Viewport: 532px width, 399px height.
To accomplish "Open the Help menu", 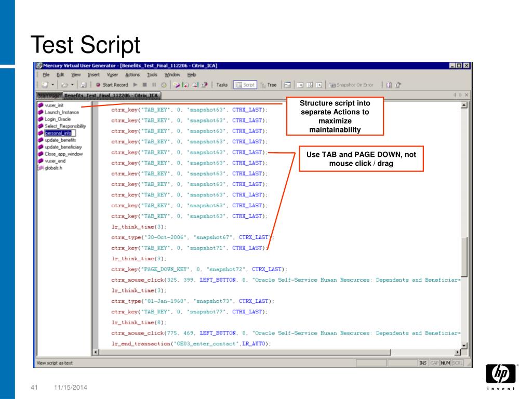I will (x=192, y=75).
